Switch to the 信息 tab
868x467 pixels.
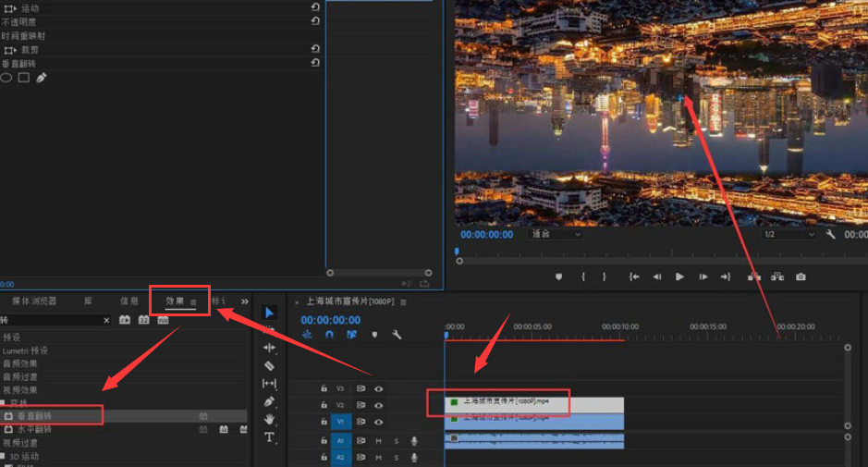pos(129,301)
